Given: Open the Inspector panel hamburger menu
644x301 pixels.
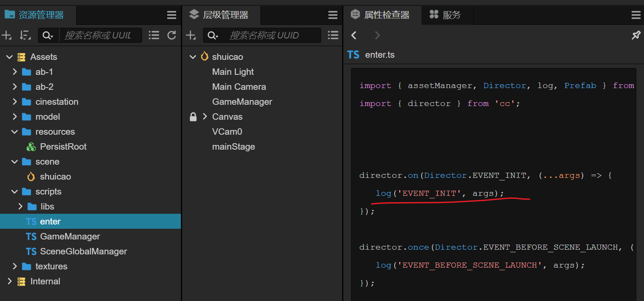Looking at the screenshot, I should (x=636, y=15).
